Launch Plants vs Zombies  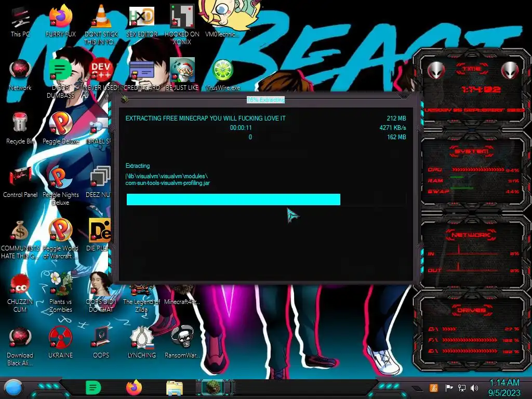pyautogui.click(x=60, y=292)
